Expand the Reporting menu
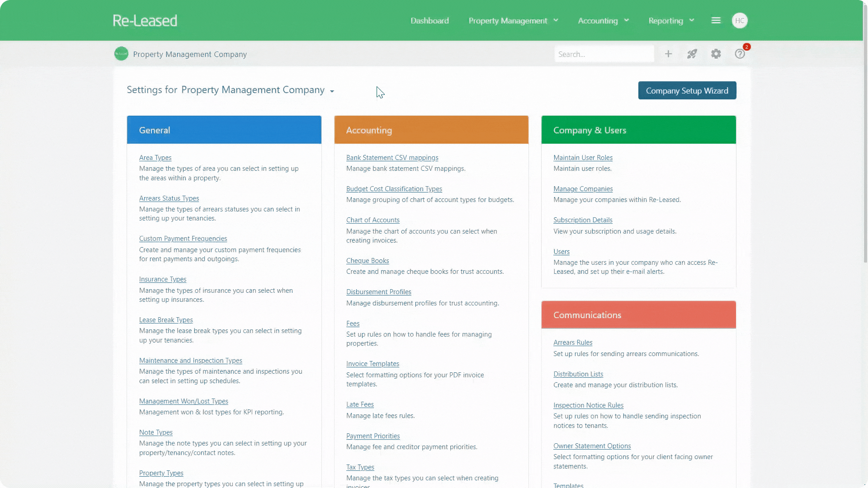This screenshot has height=488, width=868. (x=671, y=20)
